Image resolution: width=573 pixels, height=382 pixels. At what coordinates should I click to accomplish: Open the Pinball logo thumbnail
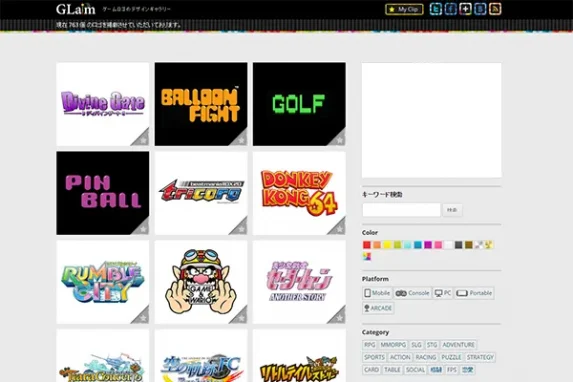tap(103, 193)
